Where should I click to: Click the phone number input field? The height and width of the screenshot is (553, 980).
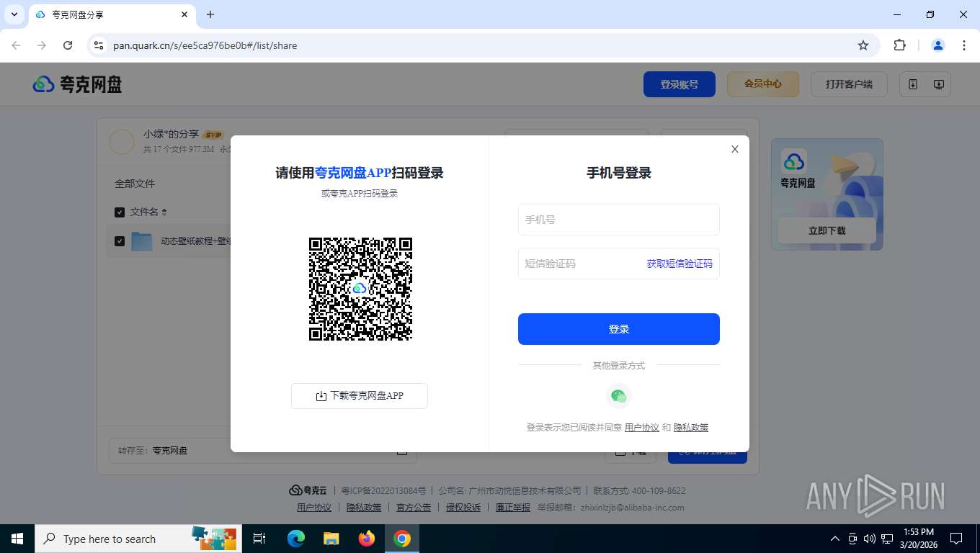[x=618, y=220]
